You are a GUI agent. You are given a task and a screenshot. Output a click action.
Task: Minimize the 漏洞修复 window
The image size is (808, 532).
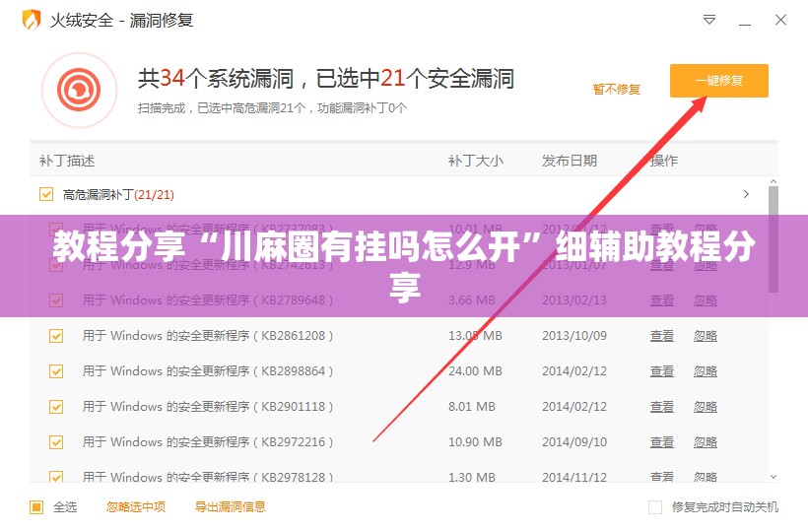pyautogui.click(x=745, y=25)
